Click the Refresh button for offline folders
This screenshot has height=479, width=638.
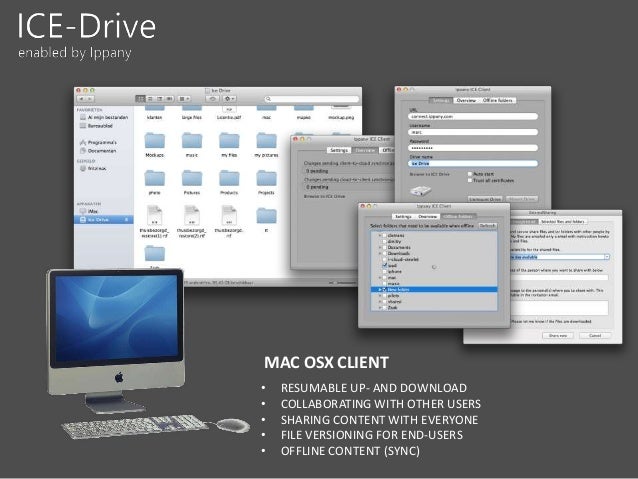pos(487,226)
